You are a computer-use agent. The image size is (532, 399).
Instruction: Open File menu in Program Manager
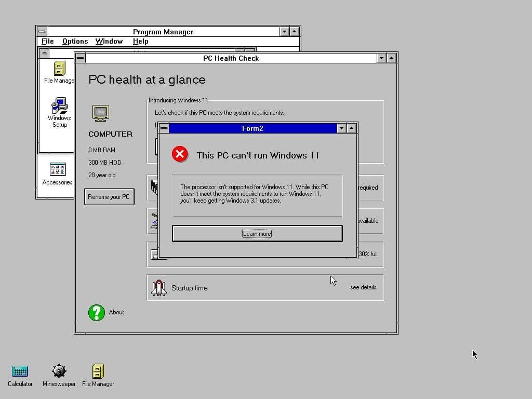click(47, 42)
